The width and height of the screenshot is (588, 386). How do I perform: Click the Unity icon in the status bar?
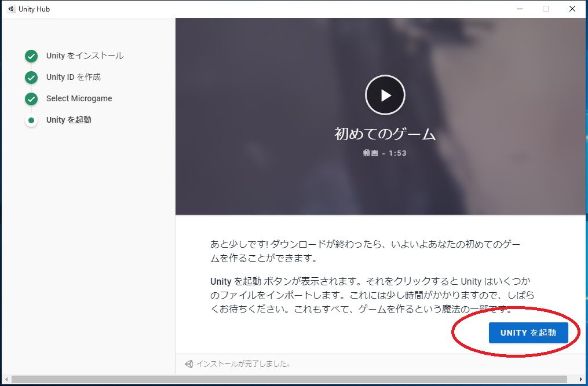(189, 364)
